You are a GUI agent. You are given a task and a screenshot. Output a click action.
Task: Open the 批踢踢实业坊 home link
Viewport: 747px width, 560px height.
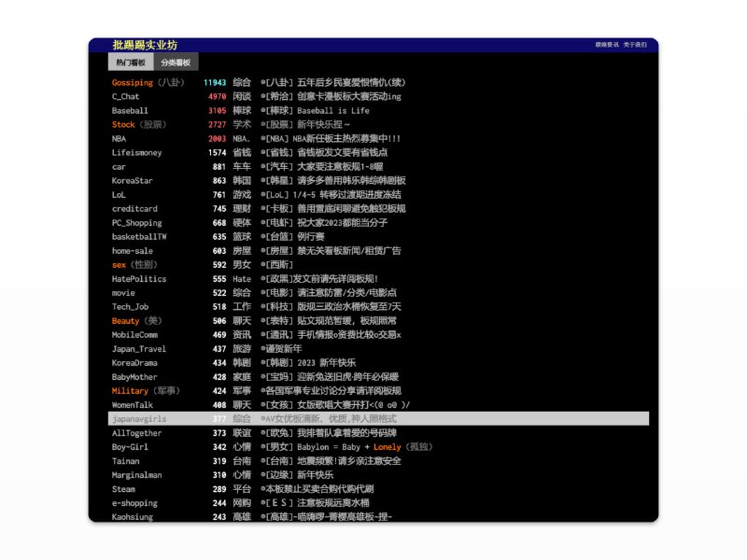click(145, 45)
